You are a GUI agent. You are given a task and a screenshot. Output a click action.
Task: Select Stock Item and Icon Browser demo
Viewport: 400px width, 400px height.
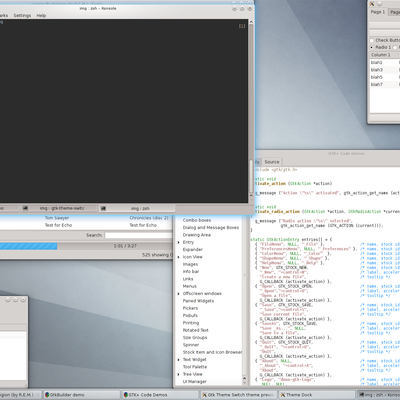[x=212, y=352]
